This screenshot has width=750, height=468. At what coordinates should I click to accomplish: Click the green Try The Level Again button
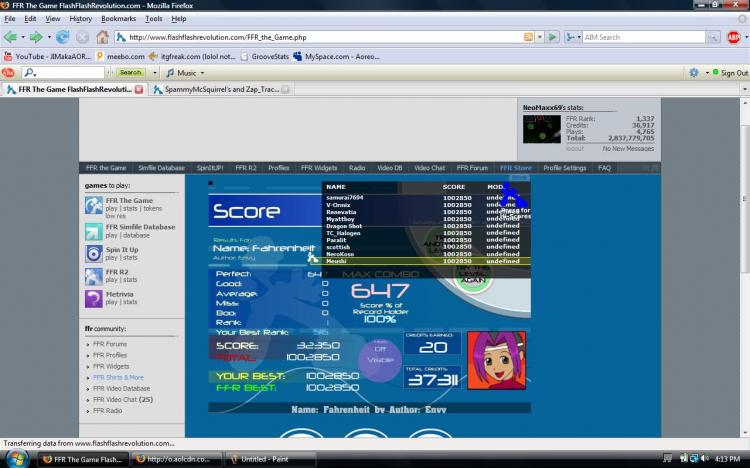(473, 275)
